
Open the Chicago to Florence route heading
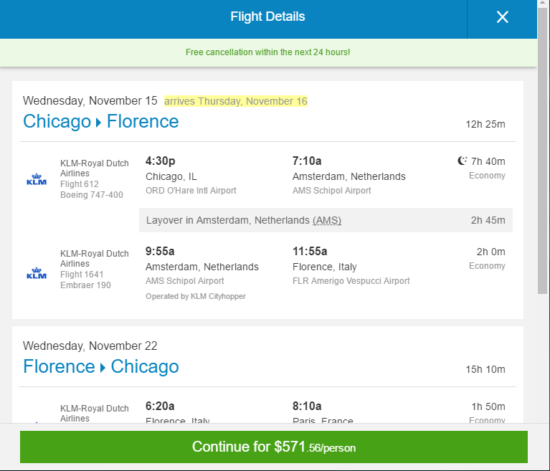[101, 121]
